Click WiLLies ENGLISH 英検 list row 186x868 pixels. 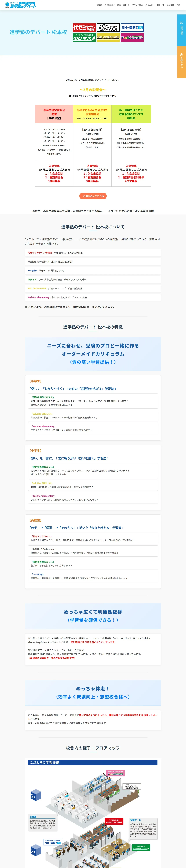click(x=93, y=288)
